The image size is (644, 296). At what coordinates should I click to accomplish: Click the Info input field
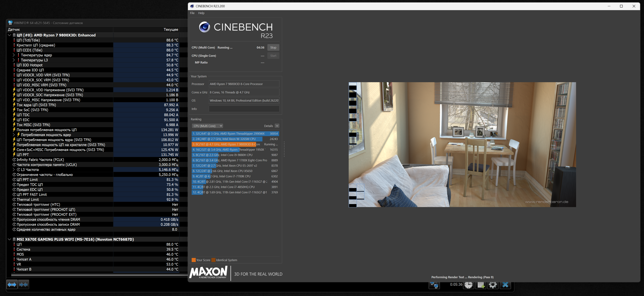(244, 109)
